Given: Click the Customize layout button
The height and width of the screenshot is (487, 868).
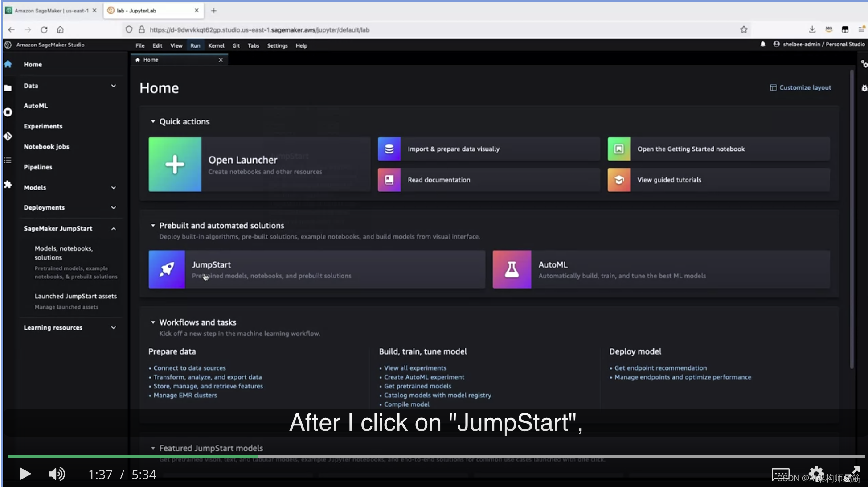Looking at the screenshot, I should point(801,87).
